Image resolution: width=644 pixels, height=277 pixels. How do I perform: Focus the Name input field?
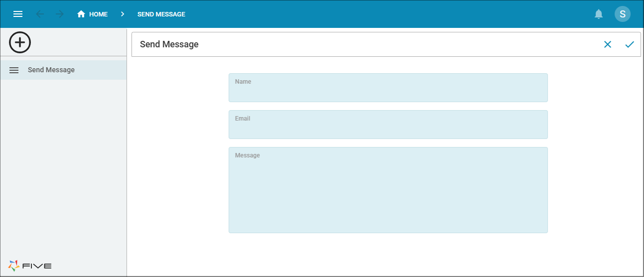(388, 88)
